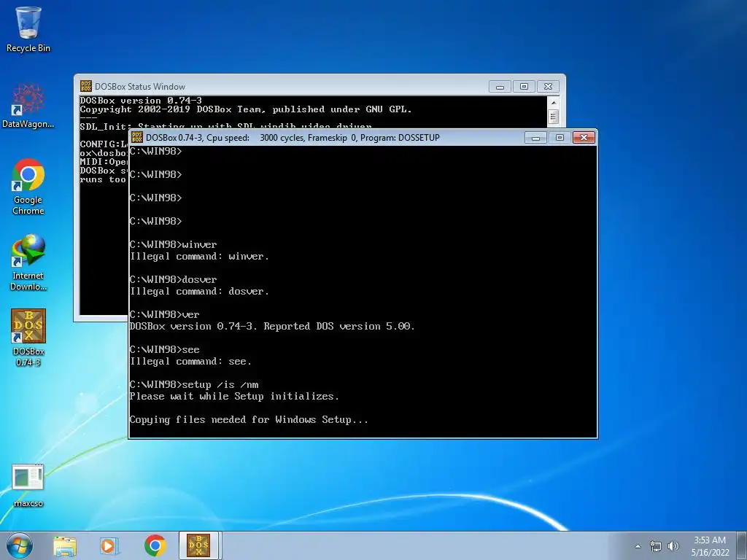Launch the DOSBox 0.74-3 desktop shortcut
The width and height of the screenshot is (747, 560).
28,337
